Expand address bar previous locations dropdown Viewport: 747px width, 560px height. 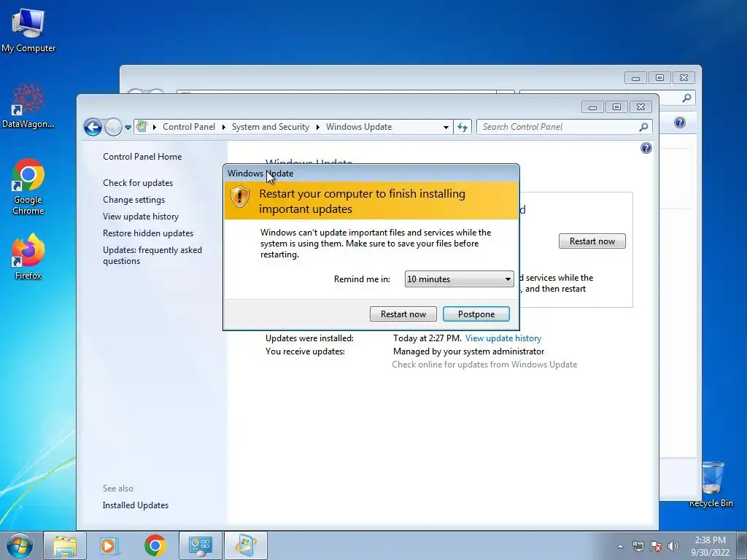point(446,127)
